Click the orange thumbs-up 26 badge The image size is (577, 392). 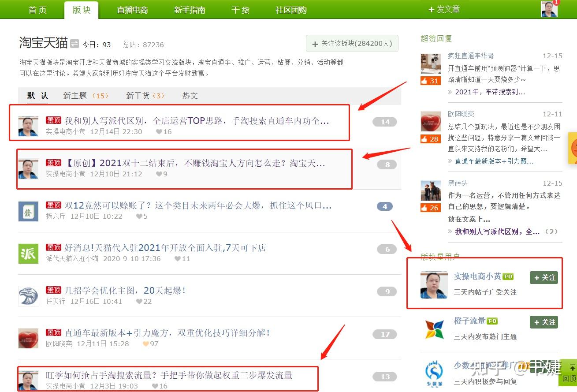(430, 208)
